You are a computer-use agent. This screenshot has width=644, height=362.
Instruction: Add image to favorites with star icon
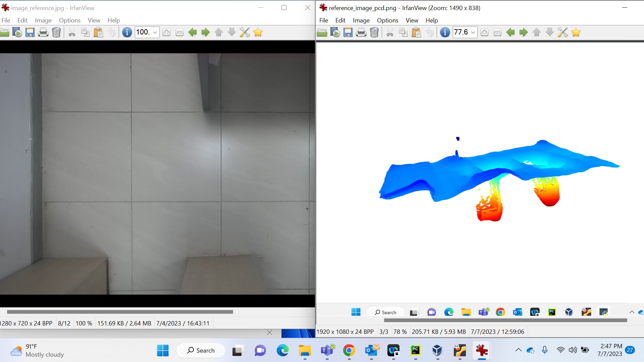[258, 32]
